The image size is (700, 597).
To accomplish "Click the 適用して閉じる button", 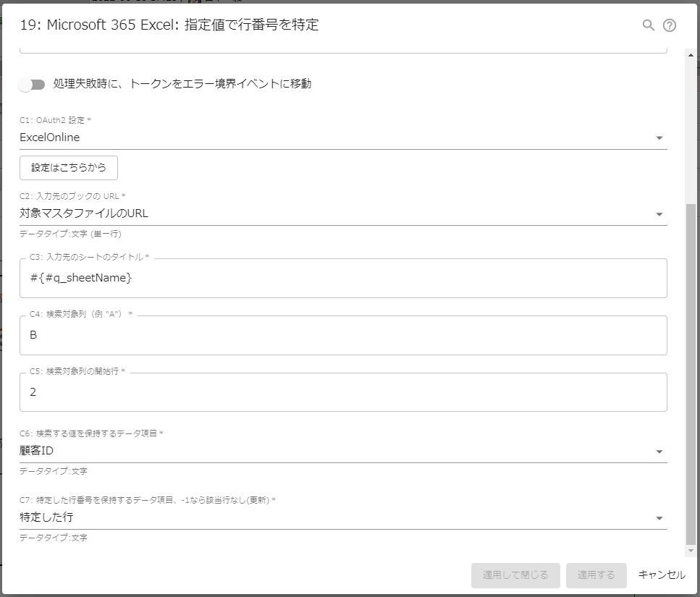I will (515, 575).
